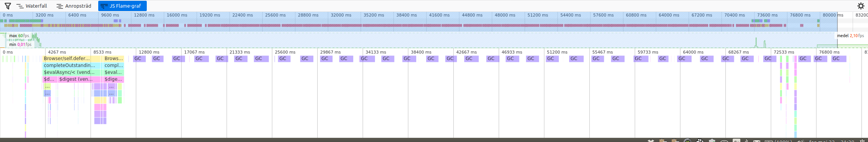868x142 pixels.
Task: Click the short 'compl...' flame block
Action: (x=114, y=65)
